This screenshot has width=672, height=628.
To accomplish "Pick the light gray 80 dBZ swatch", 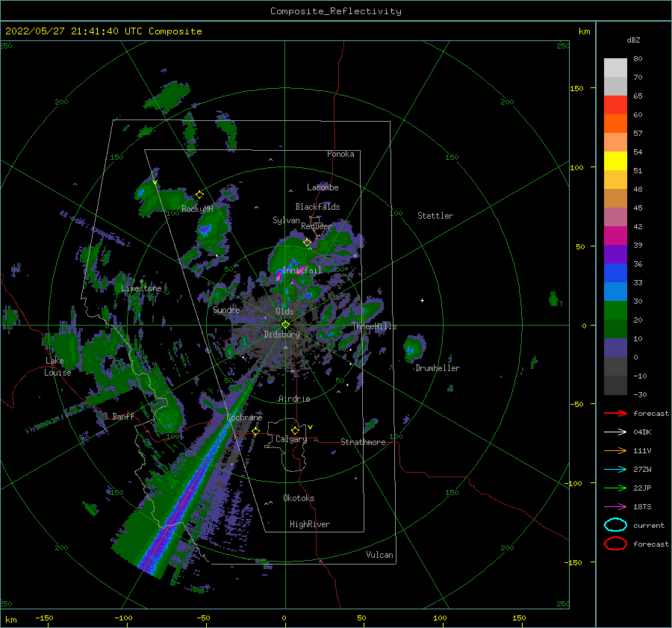I will click(615, 67).
